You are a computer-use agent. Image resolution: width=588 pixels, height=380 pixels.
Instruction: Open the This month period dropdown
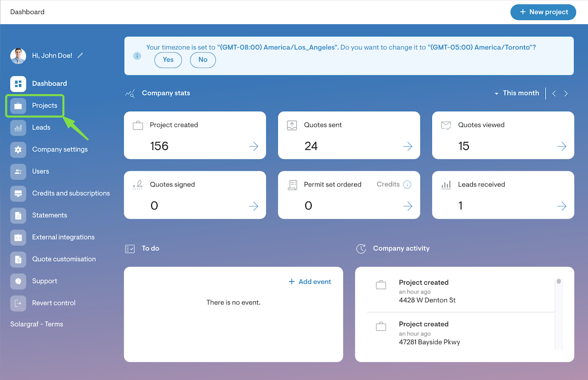517,93
